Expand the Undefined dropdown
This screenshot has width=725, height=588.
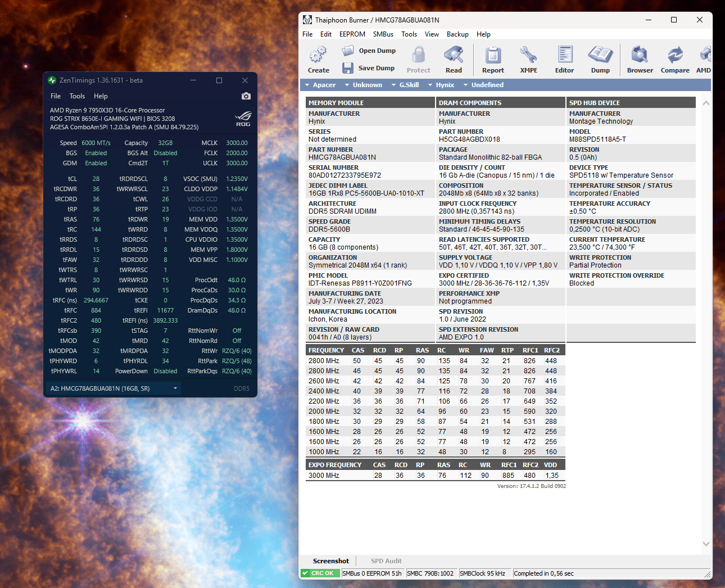tap(483, 85)
